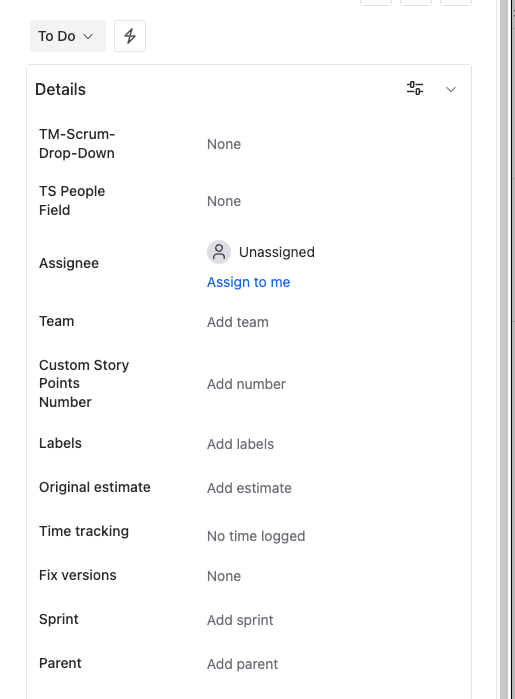Click Add estimate for Original estimate
515x699 pixels.
tap(249, 488)
